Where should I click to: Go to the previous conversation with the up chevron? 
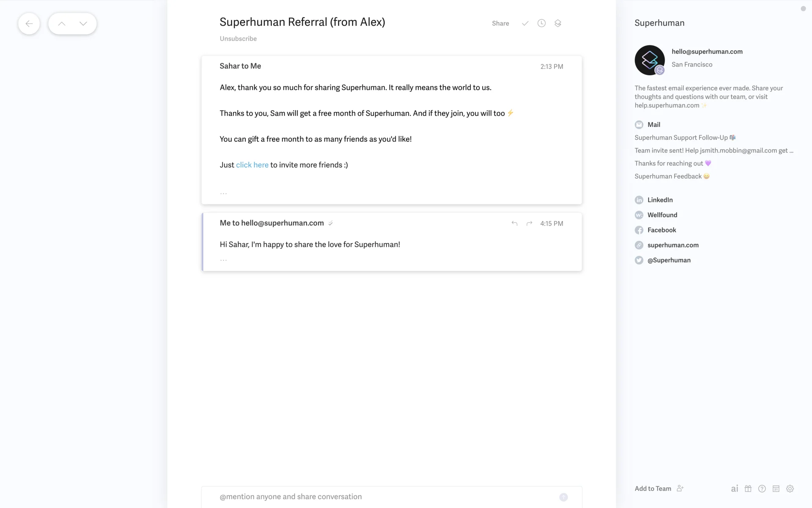click(62, 24)
